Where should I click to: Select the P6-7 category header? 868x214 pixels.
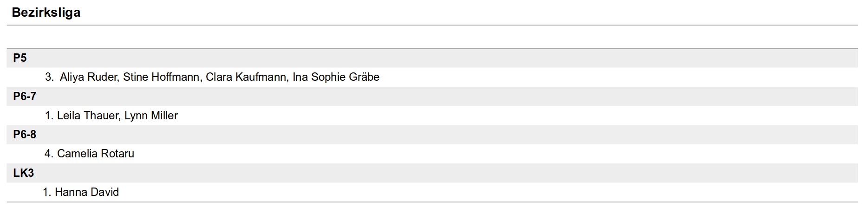click(x=25, y=97)
